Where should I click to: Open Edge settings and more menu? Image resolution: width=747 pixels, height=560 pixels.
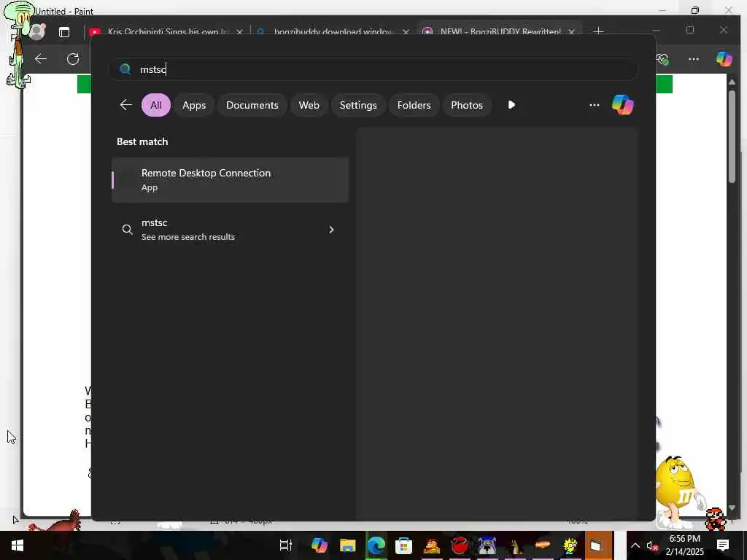694,59
